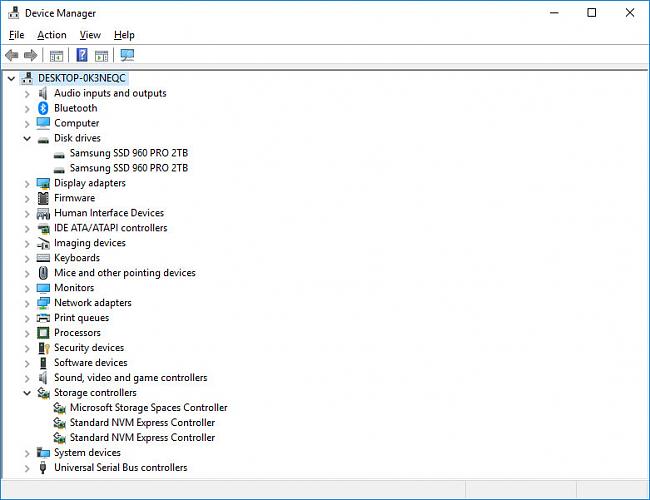Select Universal Serial Bus controllers entry
Viewport: 650px width, 500px height.
click(x=120, y=468)
